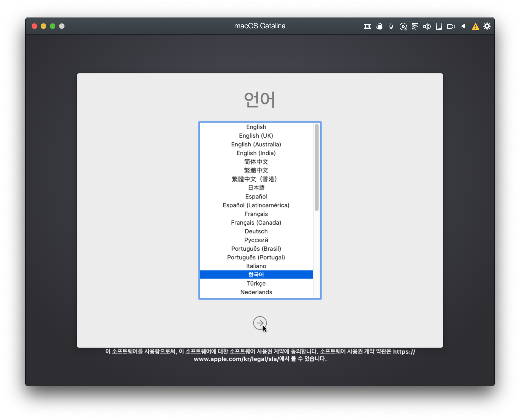Collapse toolbar with the left arrow
Screen dimensions: 520x420
click(x=463, y=26)
